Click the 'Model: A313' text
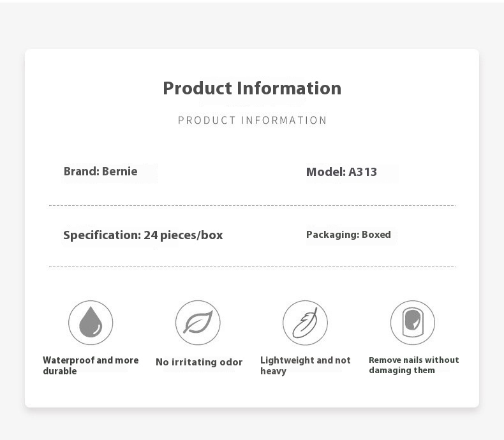The image size is (504, 440). point(341,172)
